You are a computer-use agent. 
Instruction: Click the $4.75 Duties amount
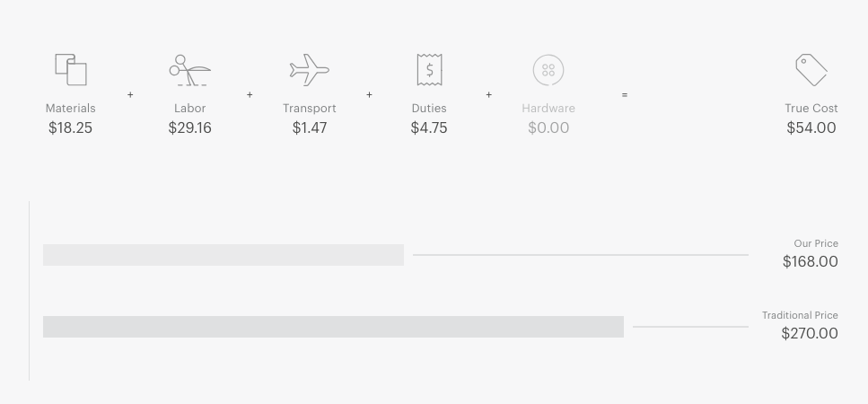[x=429, y=127]
